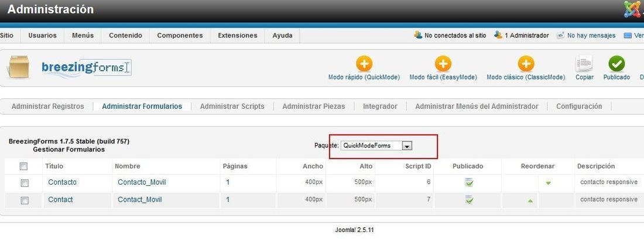Click the Joomla logo icon
Viewport: 644px width, 239px height.
point(632,9)
